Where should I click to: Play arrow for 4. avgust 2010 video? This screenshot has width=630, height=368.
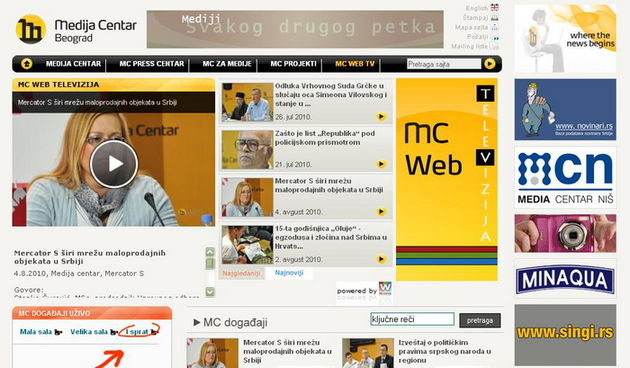381,211
